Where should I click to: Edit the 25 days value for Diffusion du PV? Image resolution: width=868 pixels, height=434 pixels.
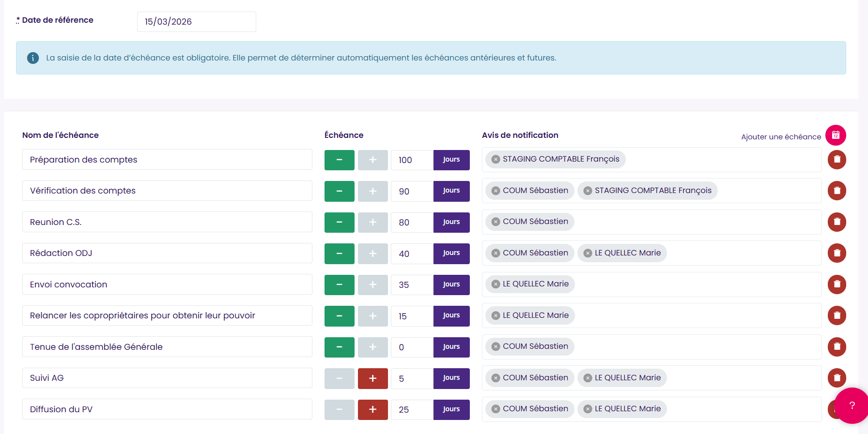tap(412, 410)
